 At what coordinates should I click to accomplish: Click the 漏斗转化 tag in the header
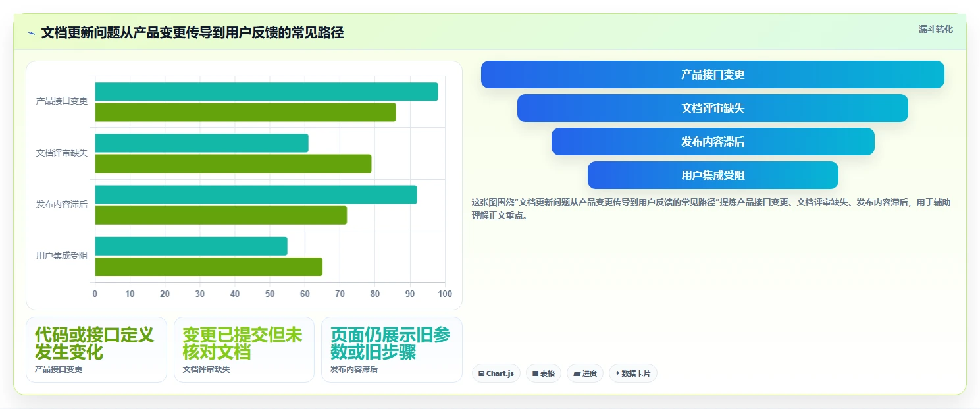935,29
